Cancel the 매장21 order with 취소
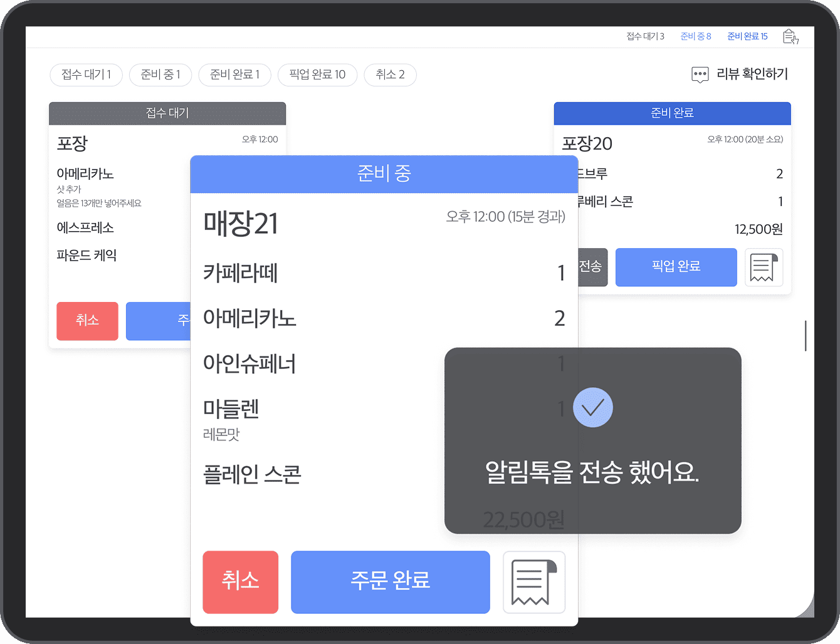 pos(240,582)
